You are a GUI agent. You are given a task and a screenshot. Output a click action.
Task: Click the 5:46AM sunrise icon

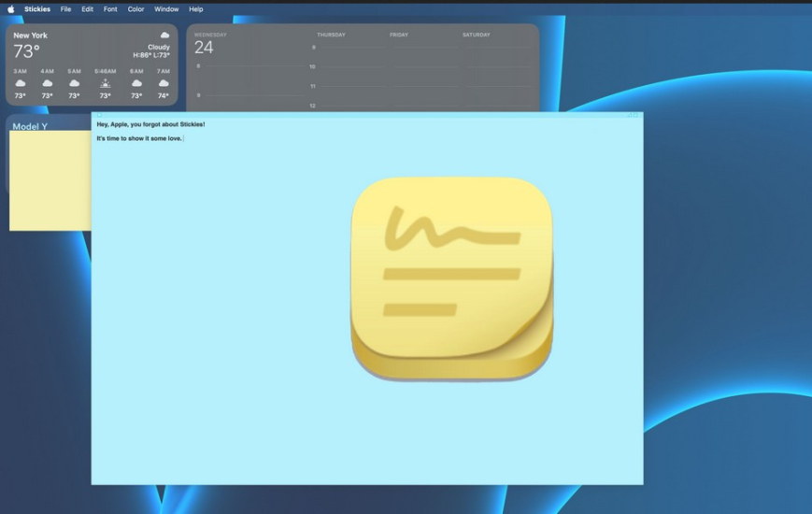point(106,83)
